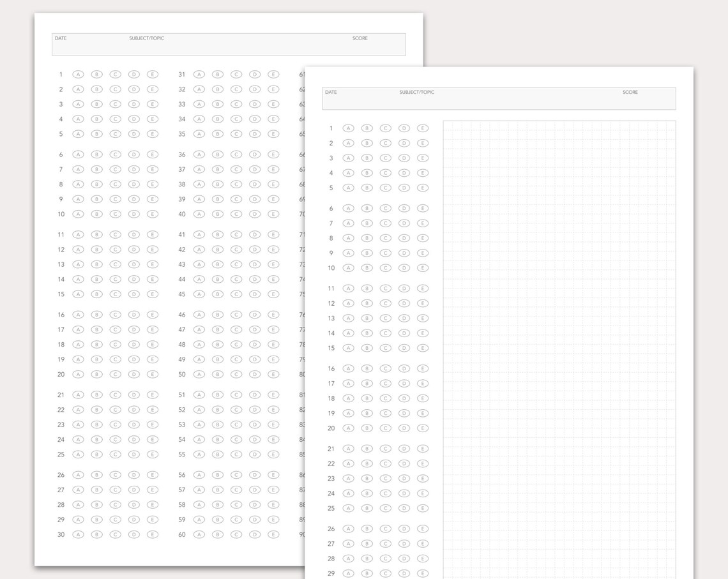Choose bubble B for question 45 on the left sheet
Viewport: 728px width, 579px height.
[x=218, y=294]
